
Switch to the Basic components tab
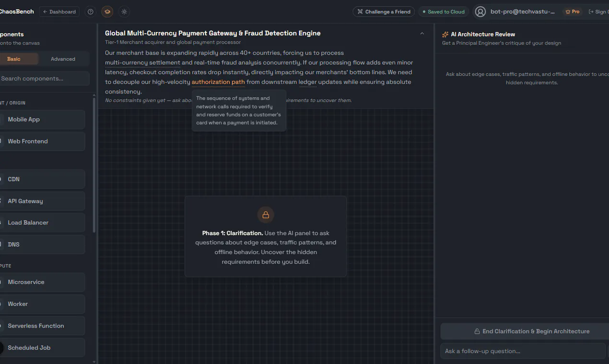14,59
